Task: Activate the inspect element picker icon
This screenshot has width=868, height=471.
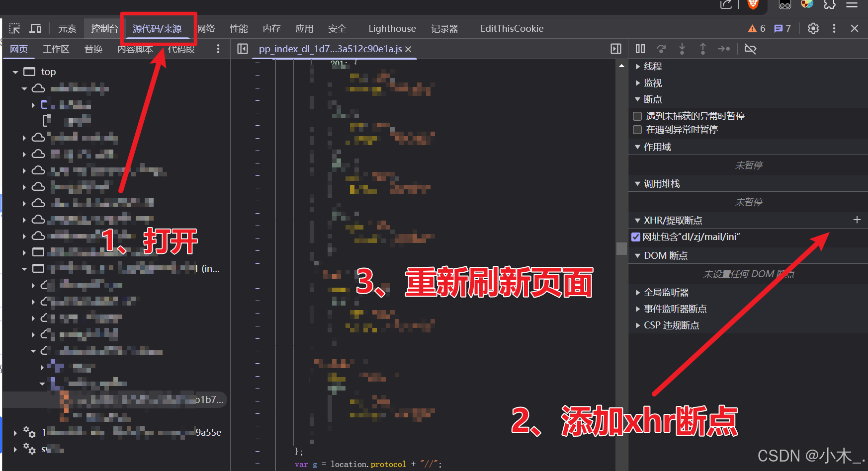Action: pos(14,28)
